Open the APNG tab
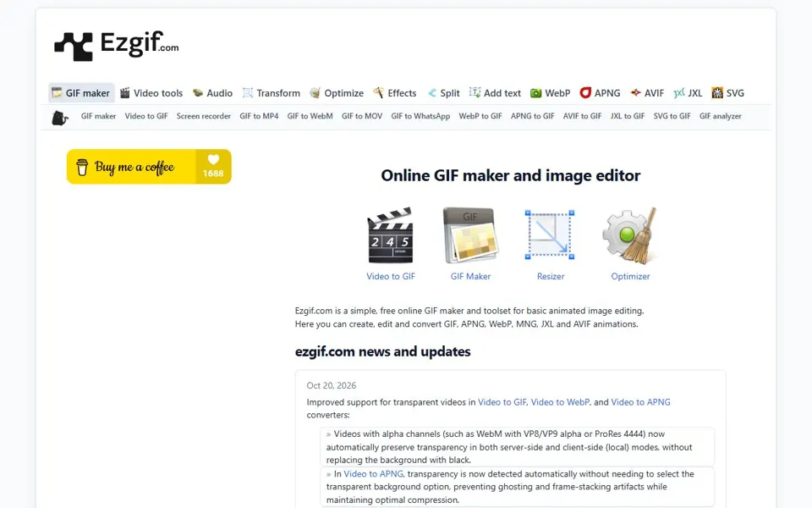This screenshot has width=812, height=508. 600,93
